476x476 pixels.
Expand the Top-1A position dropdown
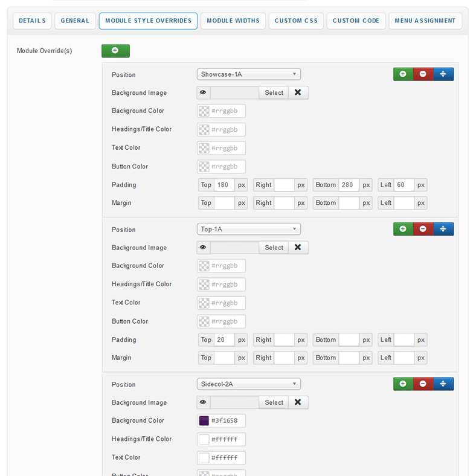click(248, 229)
